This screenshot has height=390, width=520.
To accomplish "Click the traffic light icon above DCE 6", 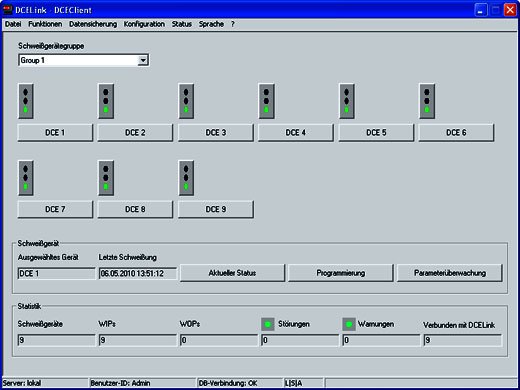I will click(427, 101).
